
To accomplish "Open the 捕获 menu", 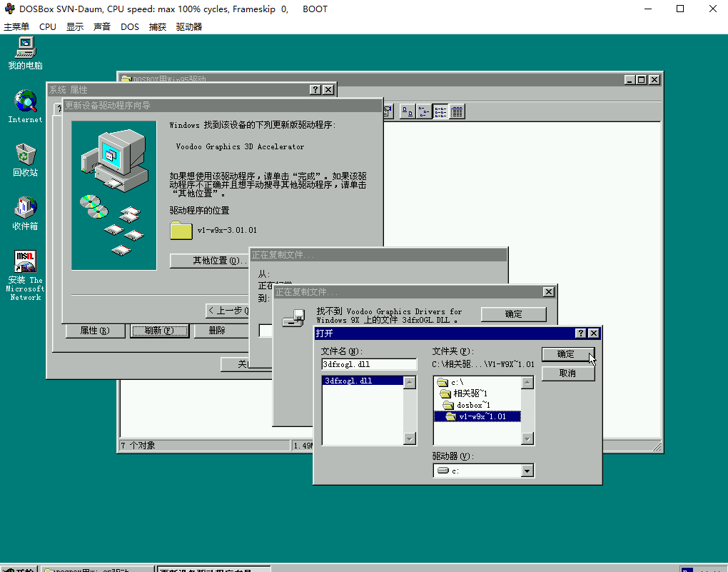I will coord(158,27).
